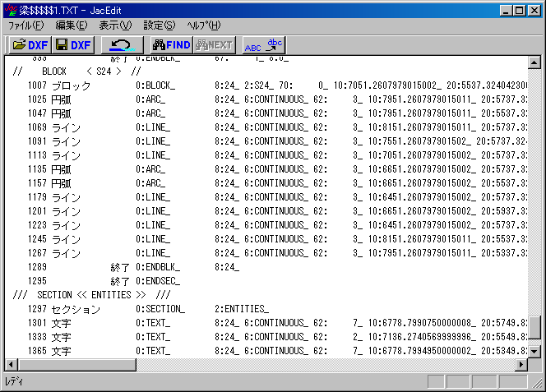Click the horizontal scrollbar right arrow
The width and height of the screenshot is (546, 392).
click(x=521, y=364)
